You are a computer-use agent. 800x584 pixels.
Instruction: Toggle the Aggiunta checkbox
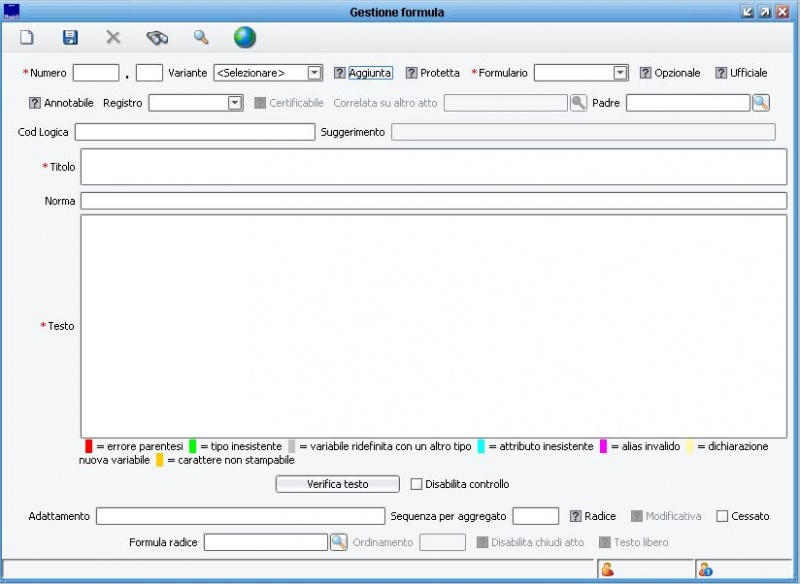339,73
